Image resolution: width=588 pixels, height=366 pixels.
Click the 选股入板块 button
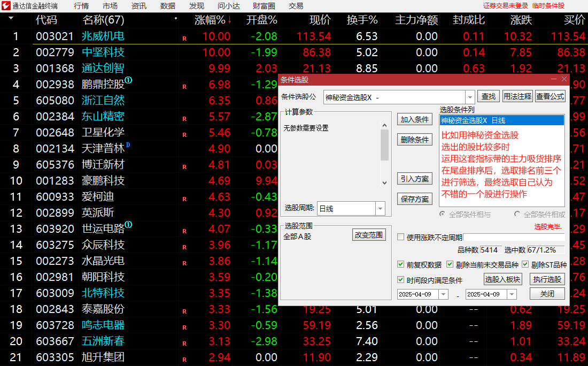click(x=502, y=279)
